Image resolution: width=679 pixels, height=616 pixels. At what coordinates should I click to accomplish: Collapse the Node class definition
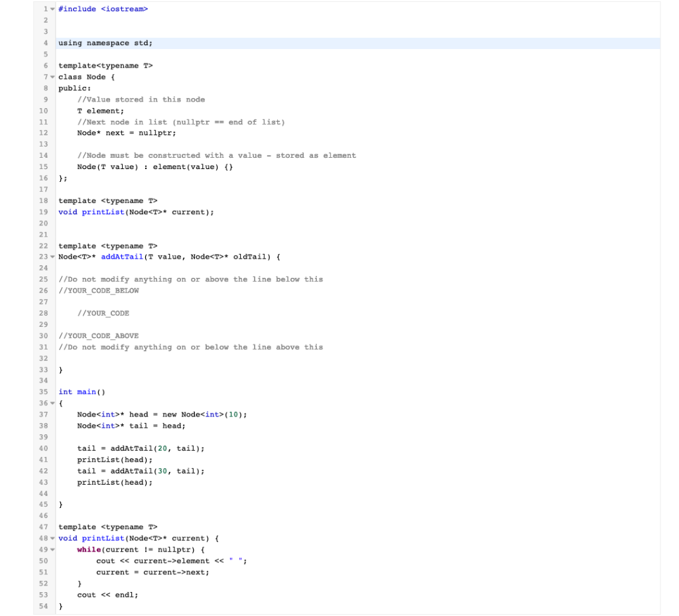[x=52, y=76]
